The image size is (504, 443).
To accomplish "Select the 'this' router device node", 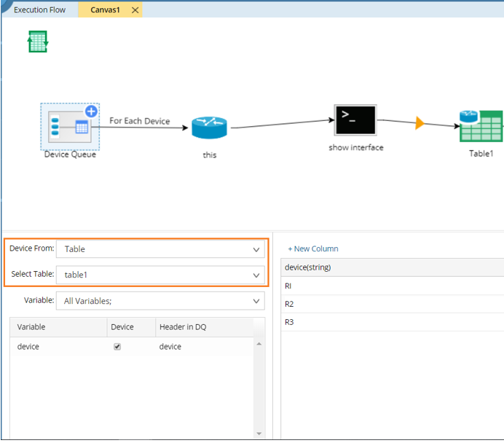I will (x=210, y=128).
